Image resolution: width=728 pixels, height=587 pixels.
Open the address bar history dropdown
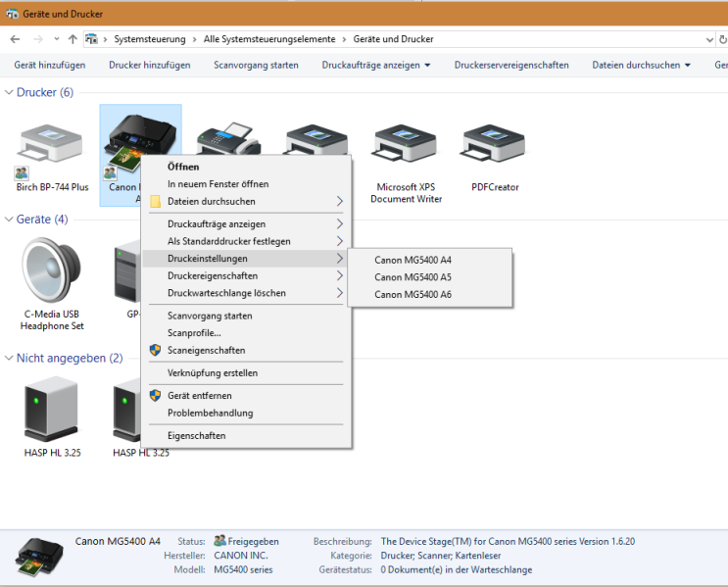point(709,39)
